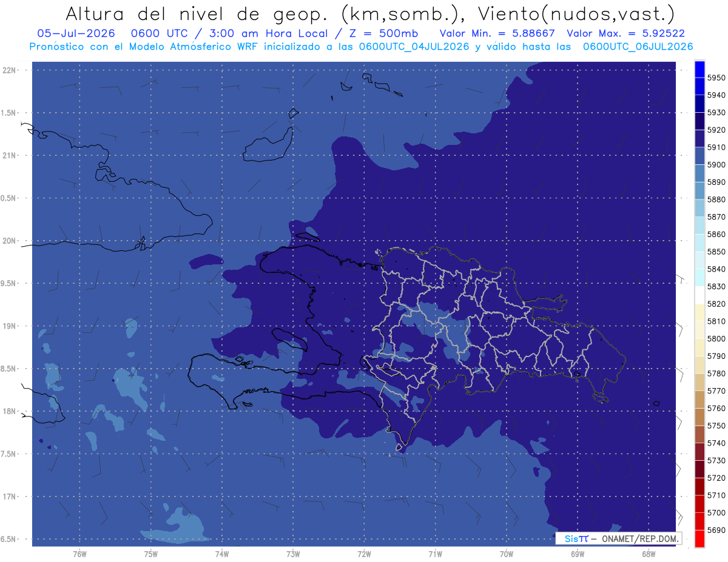Click the "0600UTC_04JUL2026" initialization time
The height and width of the screenshot is (562, 728).
pos(414,46)
